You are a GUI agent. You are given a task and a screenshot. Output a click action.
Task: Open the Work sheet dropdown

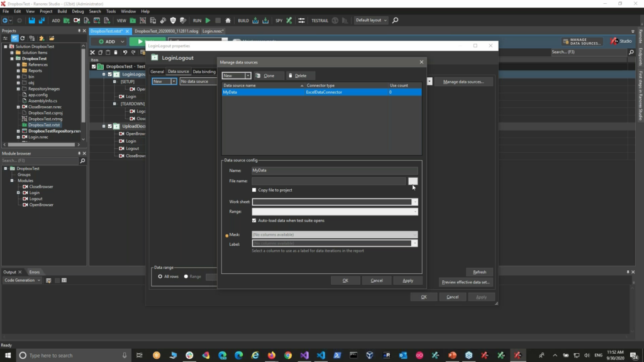415,202
